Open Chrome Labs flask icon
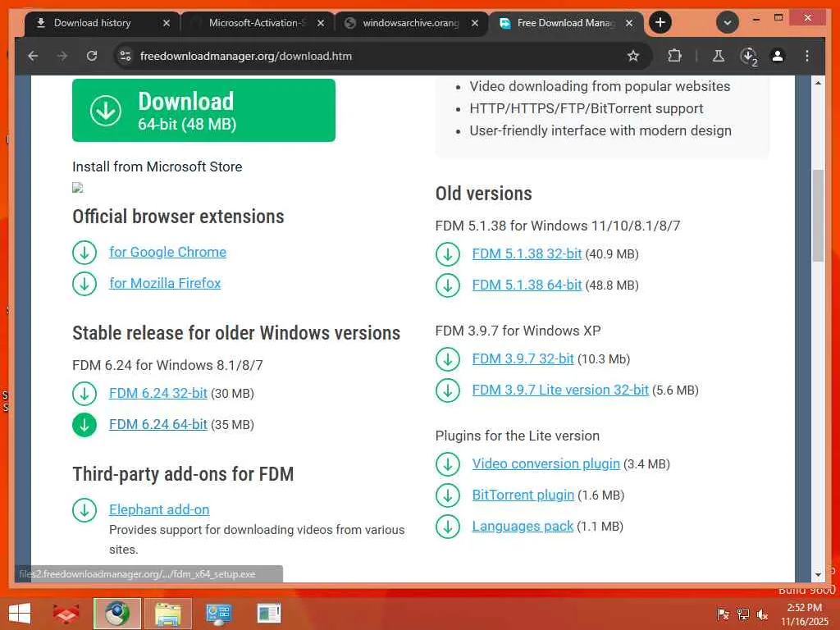The height and width of the screenshot is (630, 840). tap(719, 56)
